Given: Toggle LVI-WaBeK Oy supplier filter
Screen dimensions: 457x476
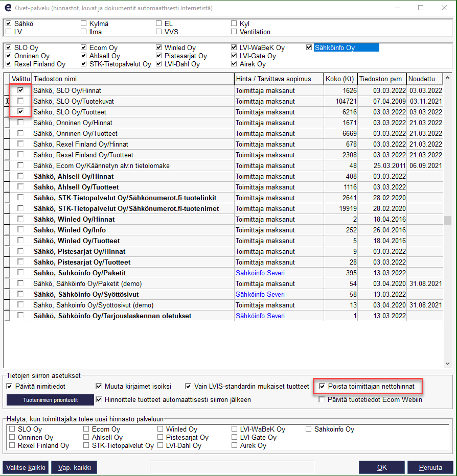Looking at the screenshot, I should [x=234, y=47].
